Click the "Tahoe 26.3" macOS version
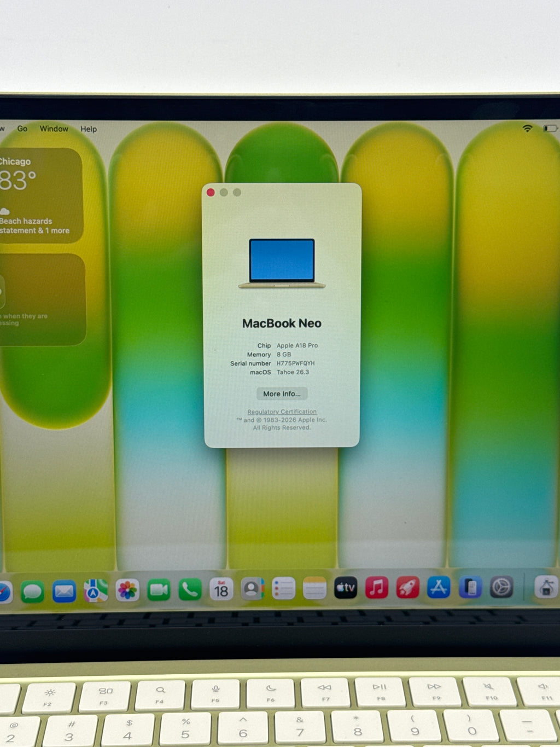The image size is (560, 747). pyautogui.click(x=293, y=372)
